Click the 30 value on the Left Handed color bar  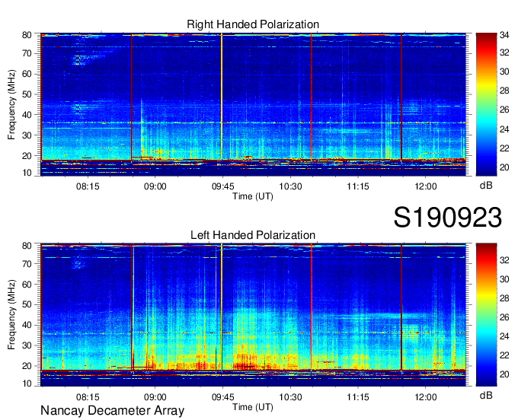504,279
